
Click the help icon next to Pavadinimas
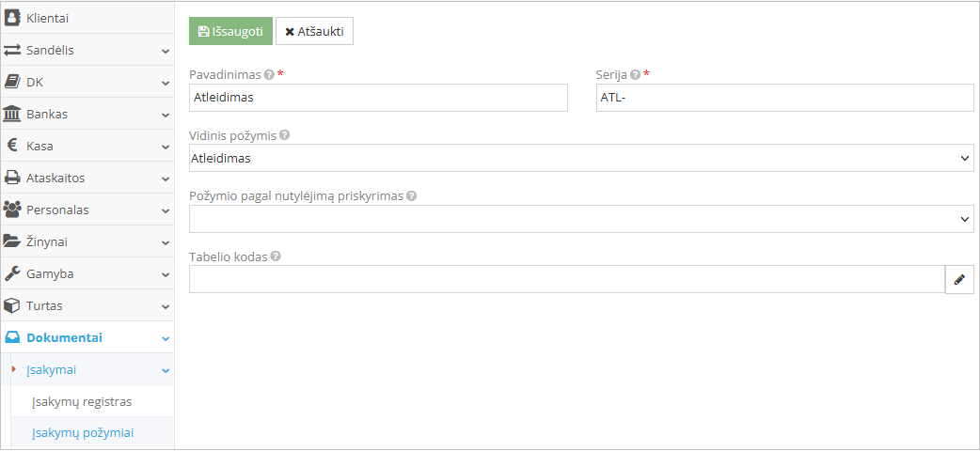(x=269, y=74)
